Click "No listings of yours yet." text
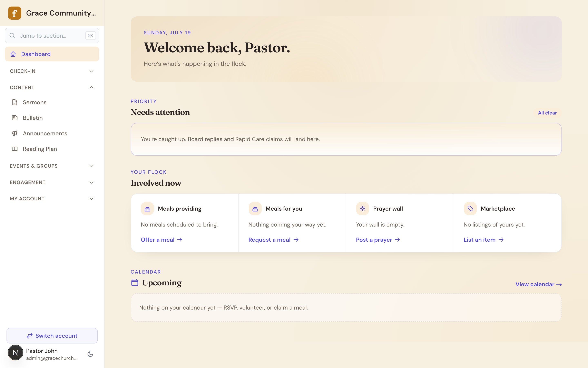Viewport: 588px width, 368px height. pyautogui.click(x=494, y=225)
